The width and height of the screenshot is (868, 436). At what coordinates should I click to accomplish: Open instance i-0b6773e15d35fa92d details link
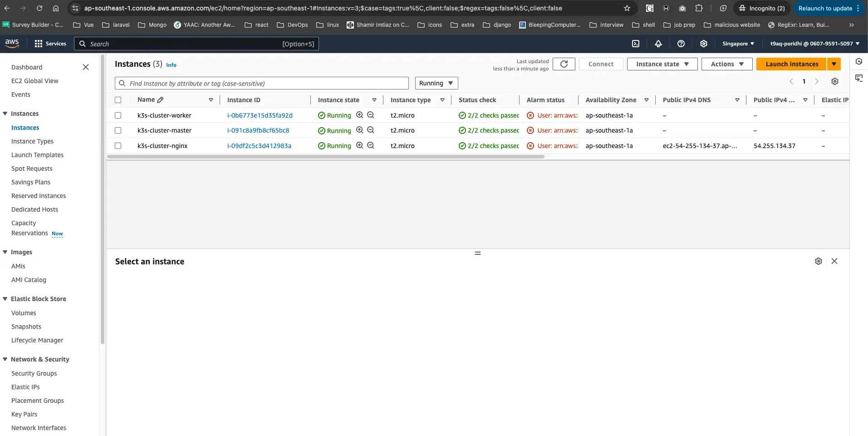tap(259, 115)
